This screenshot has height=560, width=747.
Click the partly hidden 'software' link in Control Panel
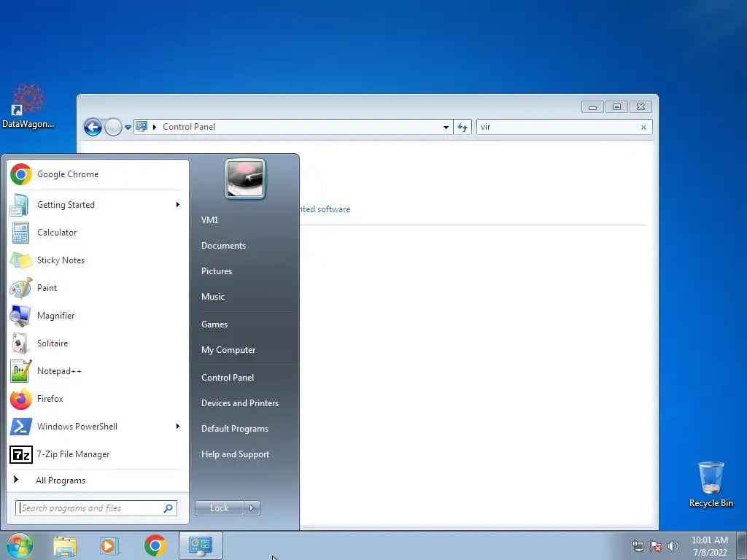click(x=325, y=209)
